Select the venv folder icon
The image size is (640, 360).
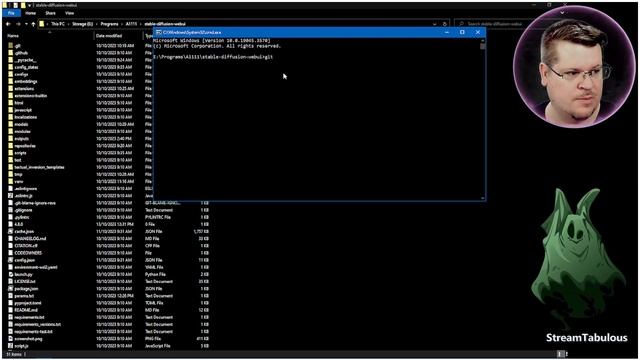(11, 182)
